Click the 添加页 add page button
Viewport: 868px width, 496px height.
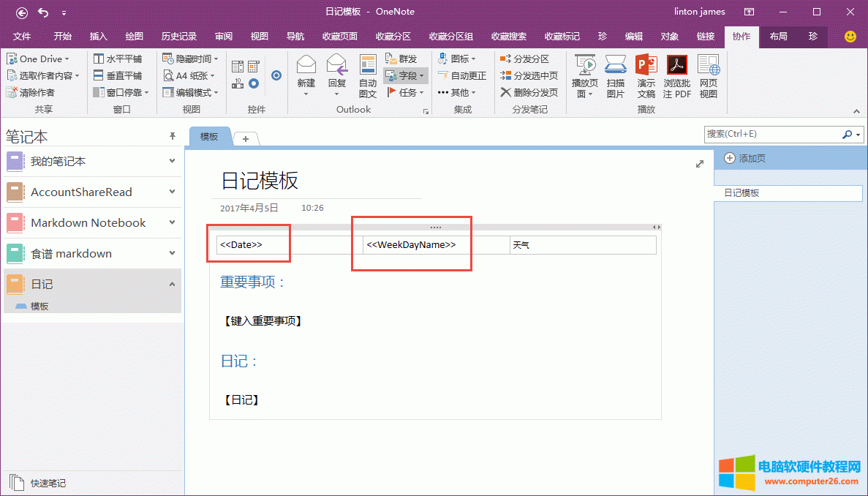(745, 158)
